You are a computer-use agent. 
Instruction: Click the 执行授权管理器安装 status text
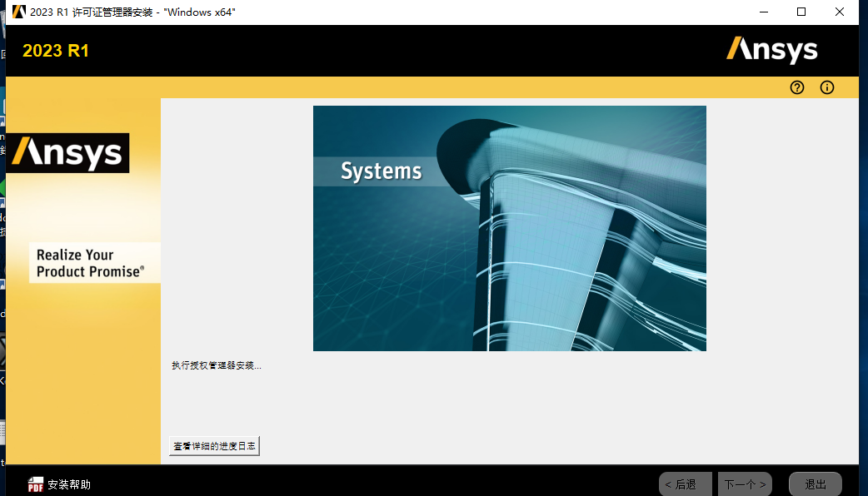[216, 365]
